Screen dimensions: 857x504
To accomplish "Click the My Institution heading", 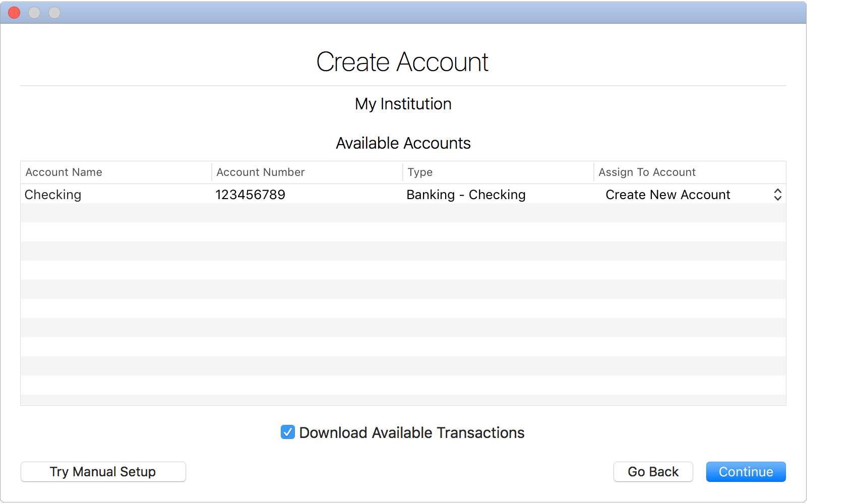I will point(402,104).
